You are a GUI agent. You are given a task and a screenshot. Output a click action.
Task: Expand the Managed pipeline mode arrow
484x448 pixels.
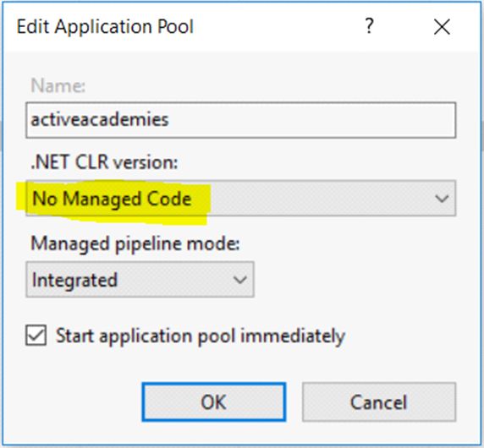[239, 280]
